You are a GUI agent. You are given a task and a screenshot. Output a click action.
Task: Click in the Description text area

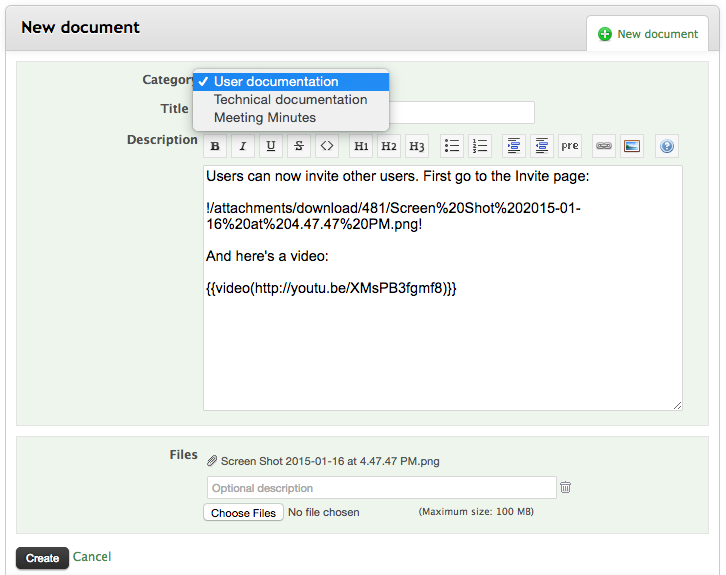click(443, 288)
